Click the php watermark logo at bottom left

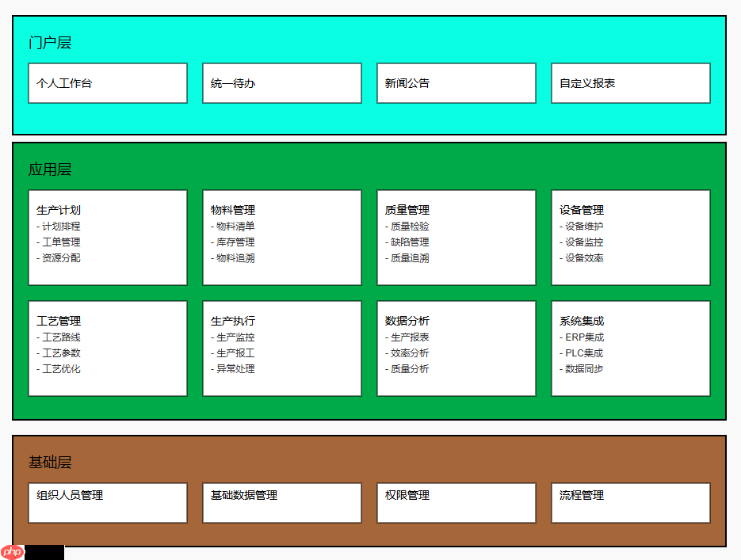[x=14, y=551]
